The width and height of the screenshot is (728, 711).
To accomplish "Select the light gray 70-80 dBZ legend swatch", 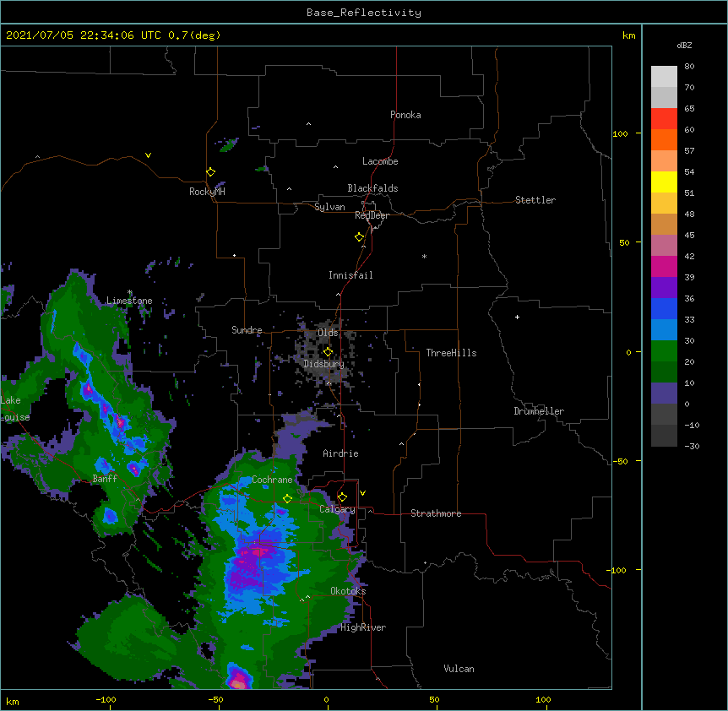I will [664, 77].
